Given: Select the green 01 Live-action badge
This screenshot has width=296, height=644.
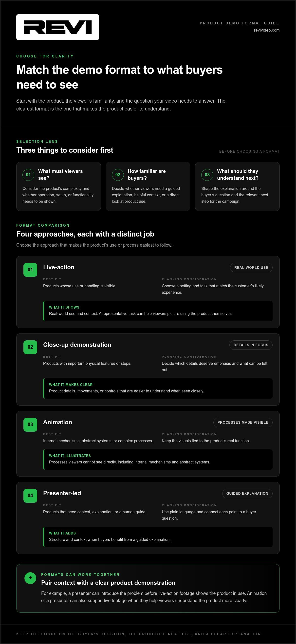Looking at the screenshot, I should 30,270.
